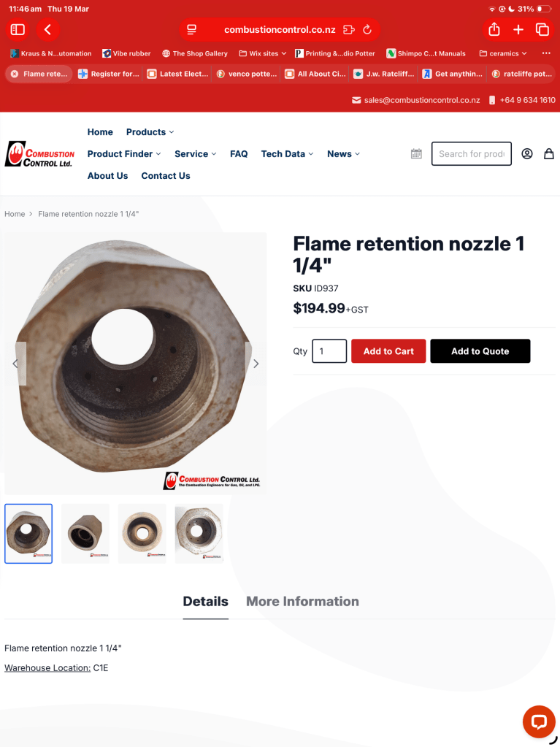Open the user account icon

click(x=526, y=153)
